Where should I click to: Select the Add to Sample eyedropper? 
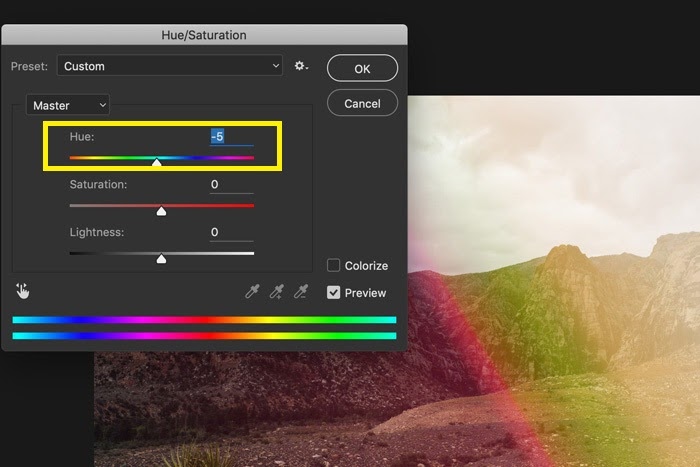point(276,292)
